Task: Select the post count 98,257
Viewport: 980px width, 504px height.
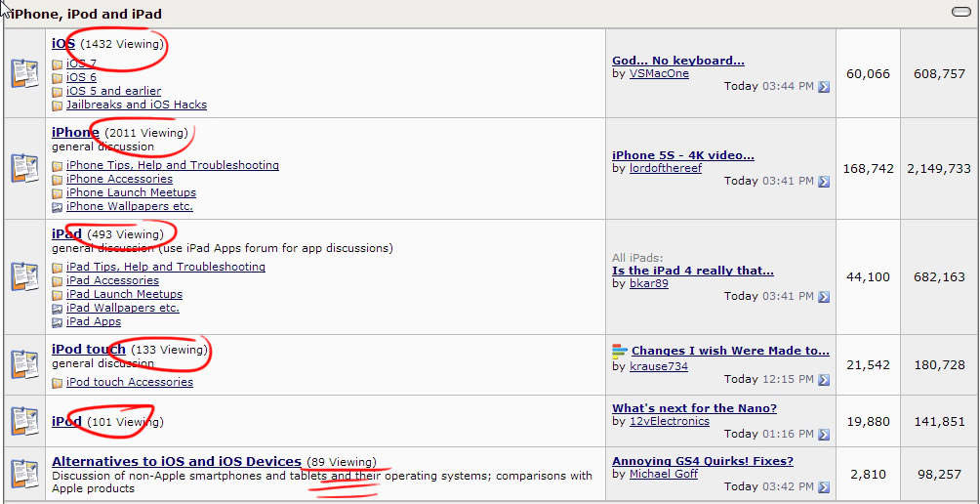Action: (x=939, y=475)
